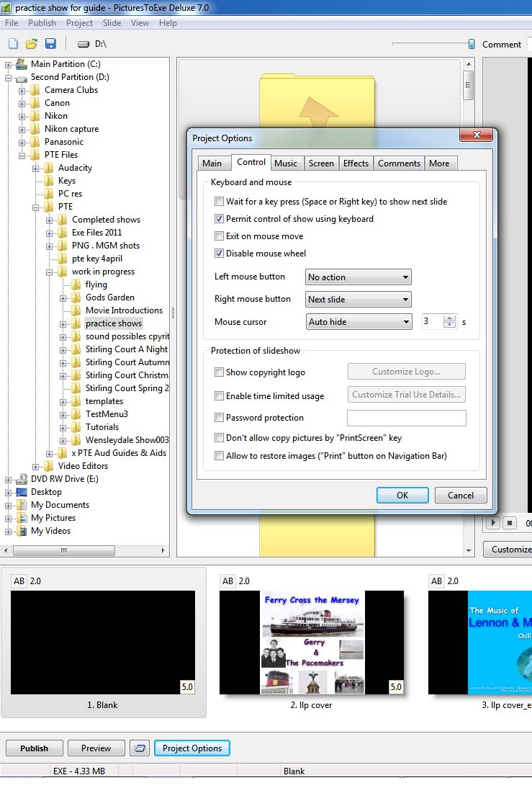Open the Slide menu
This screenshot has width=532, height=806.
(x=112, y=23)
